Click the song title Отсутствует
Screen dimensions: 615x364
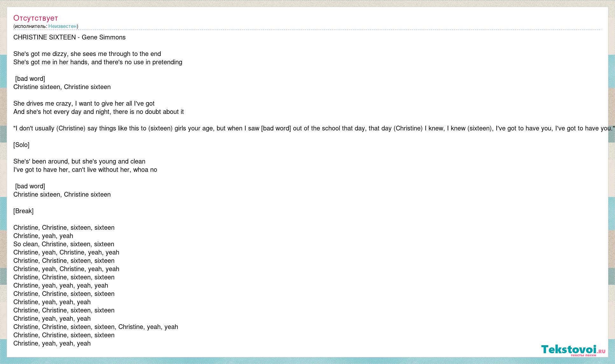click(36, 18)
